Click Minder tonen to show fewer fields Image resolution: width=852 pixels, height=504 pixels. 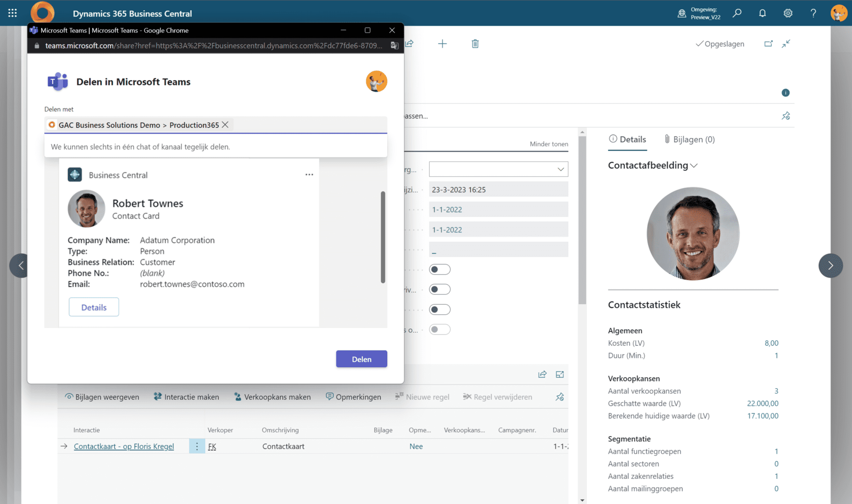tap(549, 144)
